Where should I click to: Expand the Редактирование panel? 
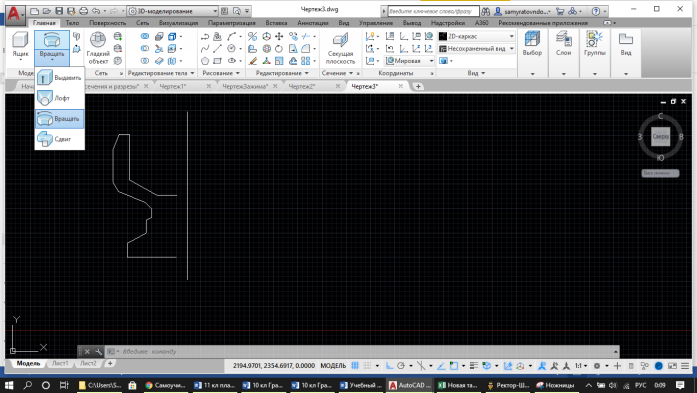click(x=281, y=73)
